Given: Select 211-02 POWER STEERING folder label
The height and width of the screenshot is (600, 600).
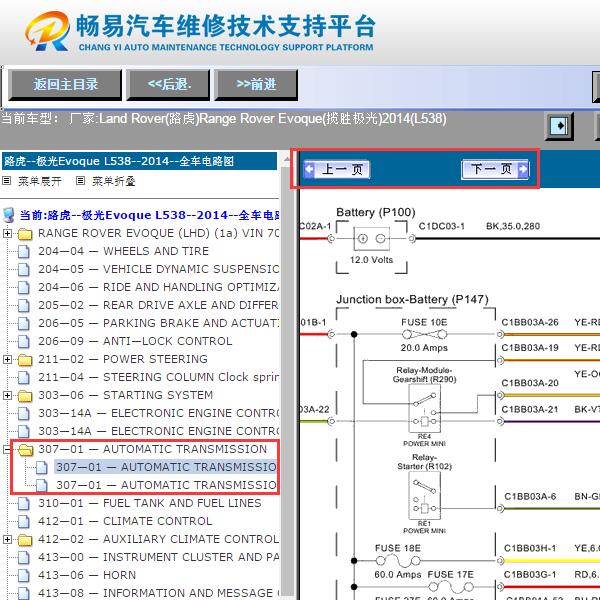Looking at the screenshot, I should click(x=123, y=359).
